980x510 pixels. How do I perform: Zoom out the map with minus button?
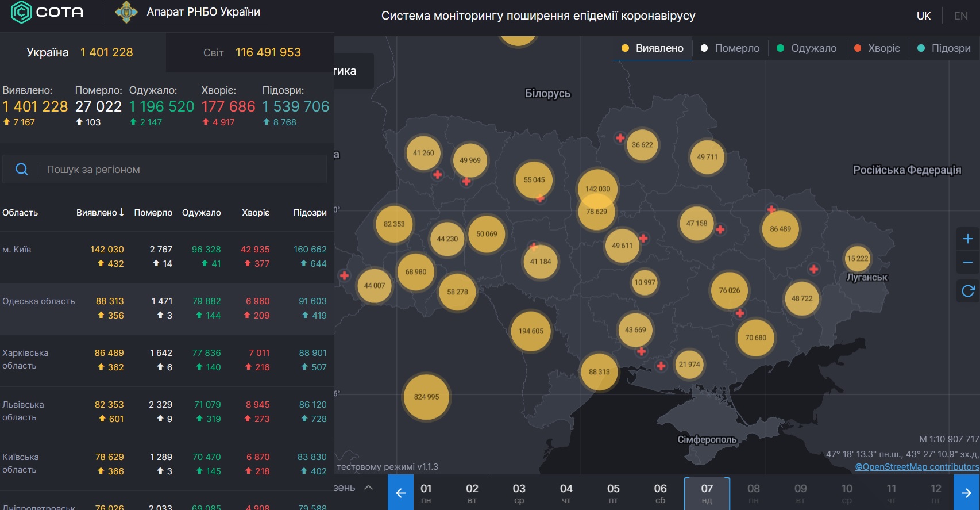click(x=968, y=263)
